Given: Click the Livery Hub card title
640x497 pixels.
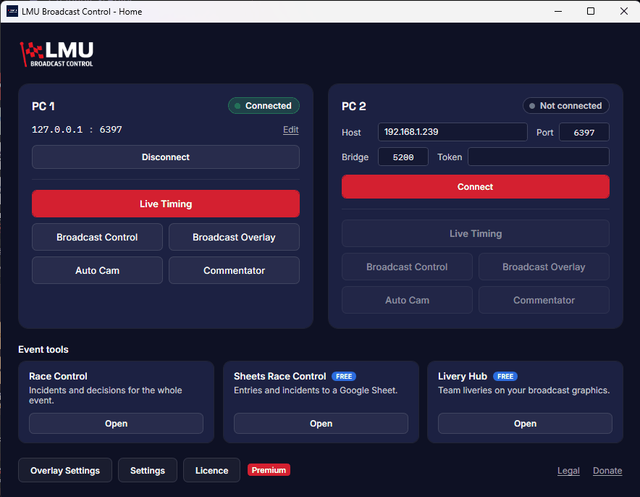Looking at the screenshot, I should click(x=462, y=376).
